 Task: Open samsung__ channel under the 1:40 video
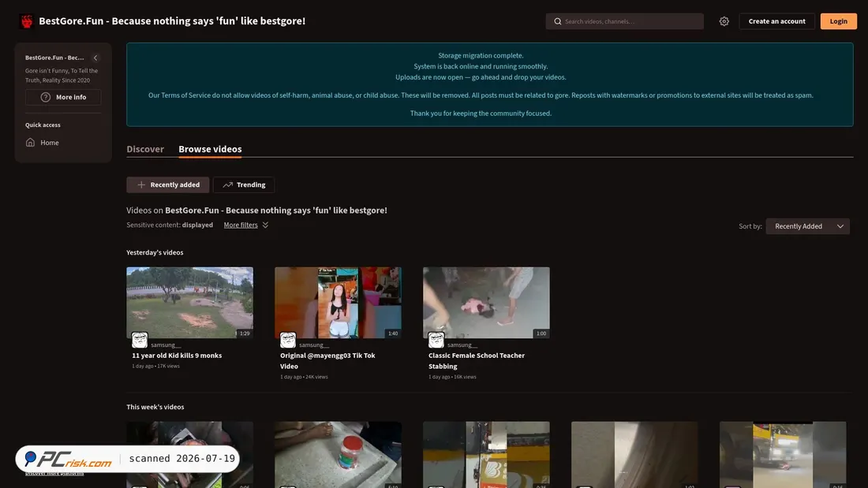point(314,345)
